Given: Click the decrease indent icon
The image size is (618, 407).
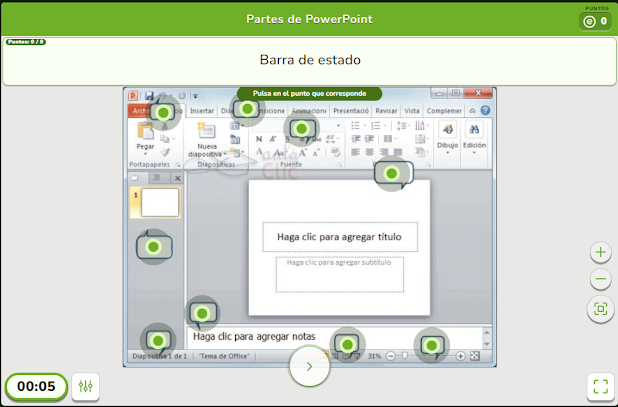Looking at the screenshot, I should pyautogui.click(x=356, y=139).
